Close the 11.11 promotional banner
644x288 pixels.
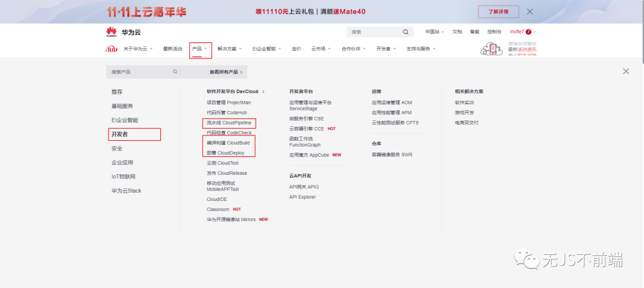point(530,11)
